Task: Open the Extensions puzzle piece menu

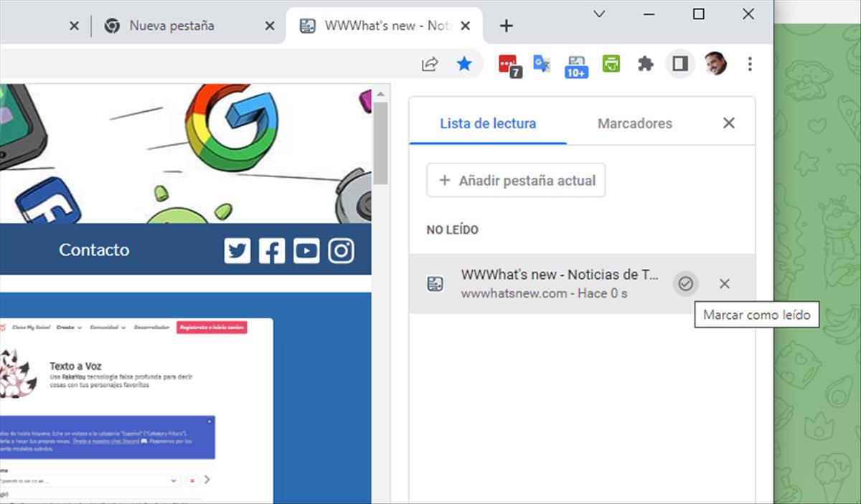Action: pos(646,65)
